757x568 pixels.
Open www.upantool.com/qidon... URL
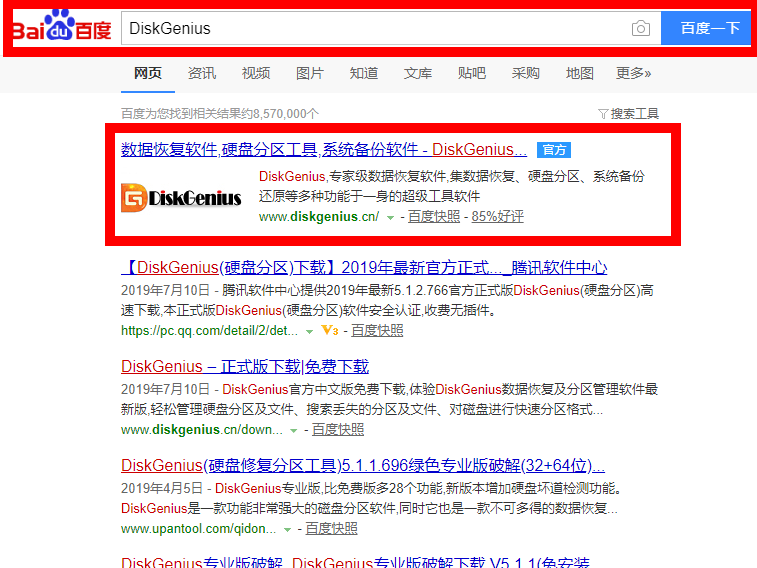coord(198,528)
